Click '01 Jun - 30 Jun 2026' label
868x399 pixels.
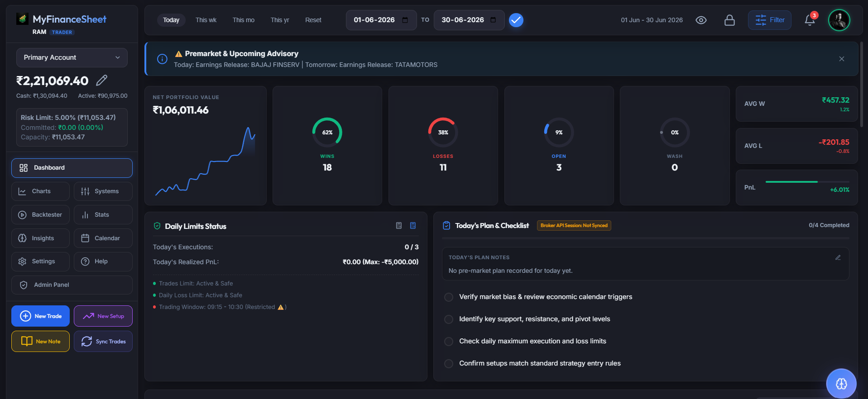point(652,20)
